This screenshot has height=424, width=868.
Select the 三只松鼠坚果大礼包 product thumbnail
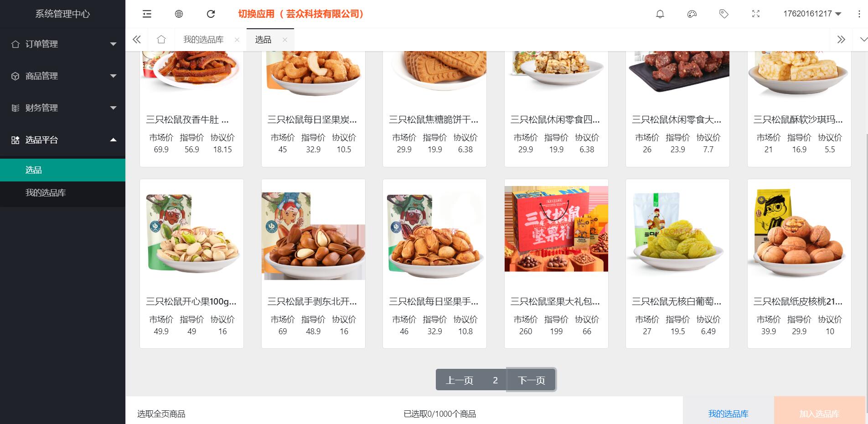coord(556,228)
